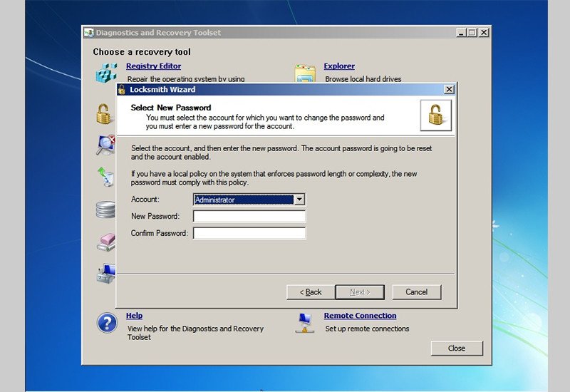Cancel the Locksmith Wizard
Viewport: 570px width, 392px height.
[x=417, y=292]
